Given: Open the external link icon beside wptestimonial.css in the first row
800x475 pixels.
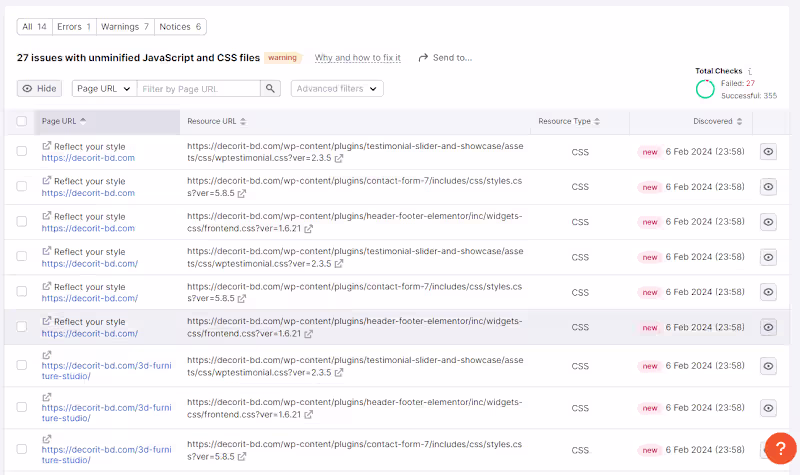Looking at the screenshot, I should [339, 159].
